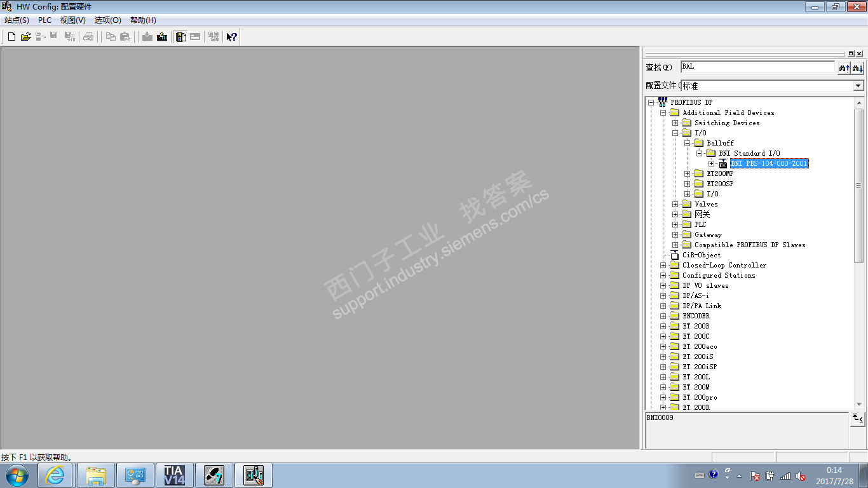The image size is (868, 488).
Task: Open the 视图(V) menu
Action: click(73, 20)
